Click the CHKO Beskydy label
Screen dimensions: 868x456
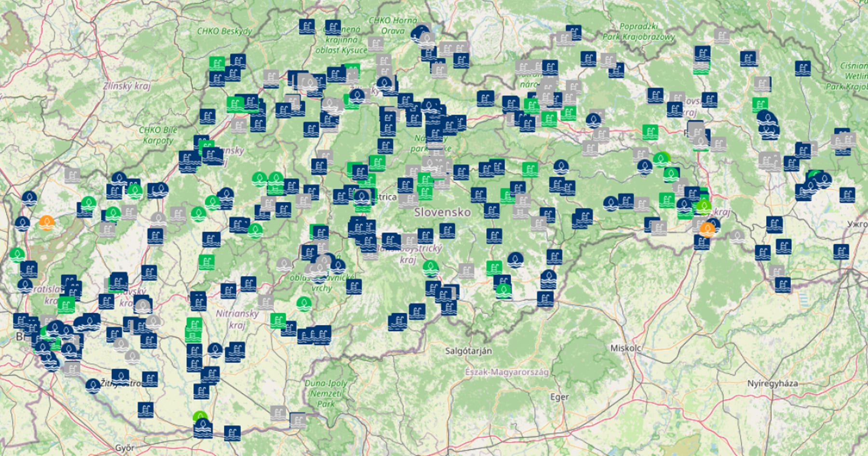tap(225, 31)
